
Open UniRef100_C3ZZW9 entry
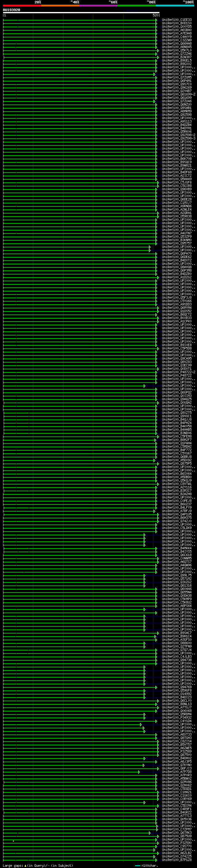point(177,40)
